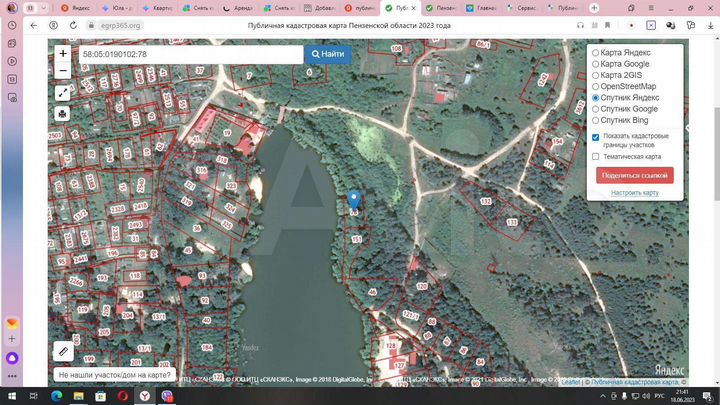Select the Карта 2GIS map layer
The height and width of the screenshot is (405, 720).
(x=596, y=75)
